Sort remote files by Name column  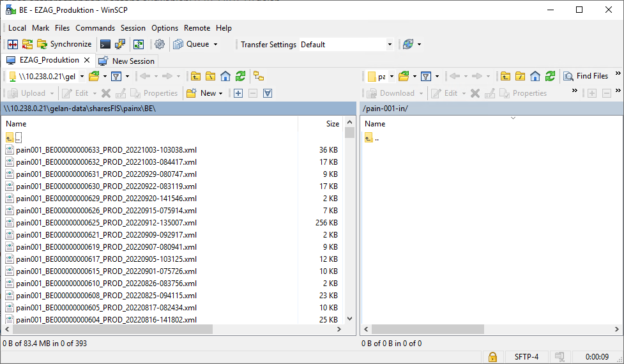(x=491, y=124)
